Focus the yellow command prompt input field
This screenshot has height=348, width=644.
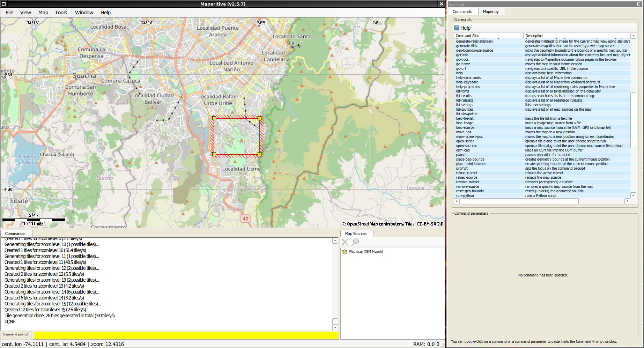click(186, 335)
